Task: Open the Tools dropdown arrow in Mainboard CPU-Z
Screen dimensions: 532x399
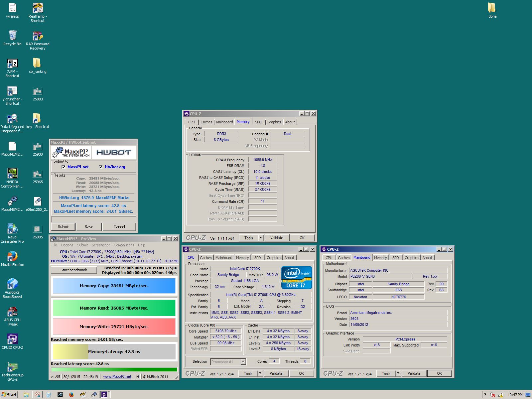Action: pyautogui.click(x=398, y=373)
